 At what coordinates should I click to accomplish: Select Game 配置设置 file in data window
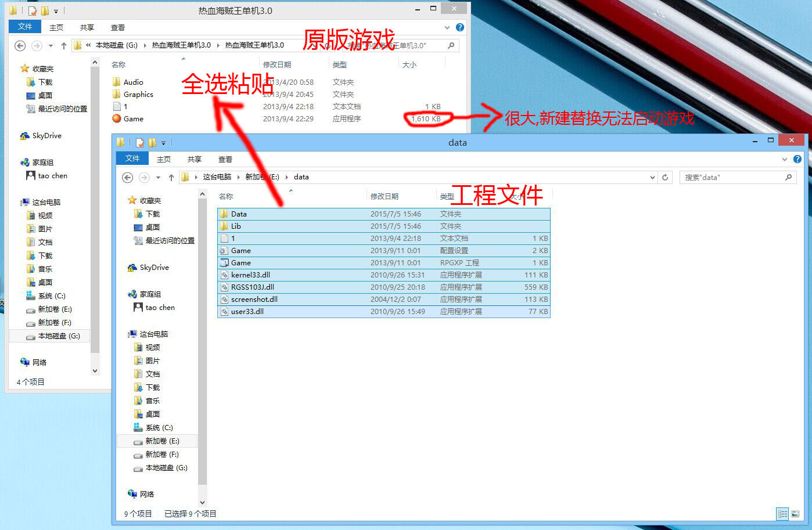tap(384, 251)
